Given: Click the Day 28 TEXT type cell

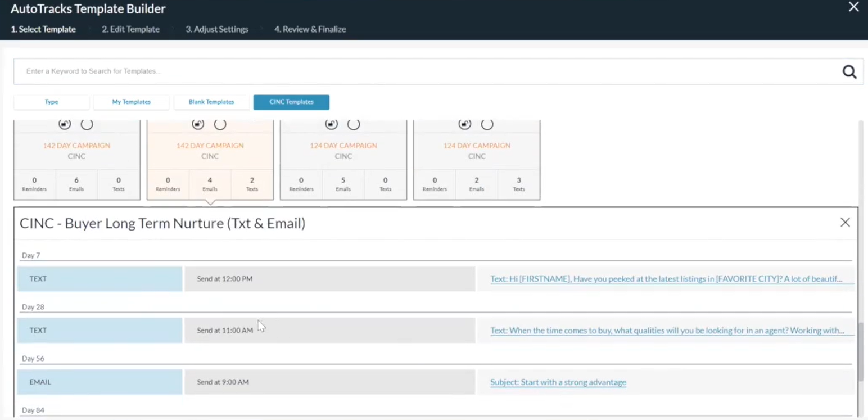Looking at the screenshot, I should [x=100, y=331].
